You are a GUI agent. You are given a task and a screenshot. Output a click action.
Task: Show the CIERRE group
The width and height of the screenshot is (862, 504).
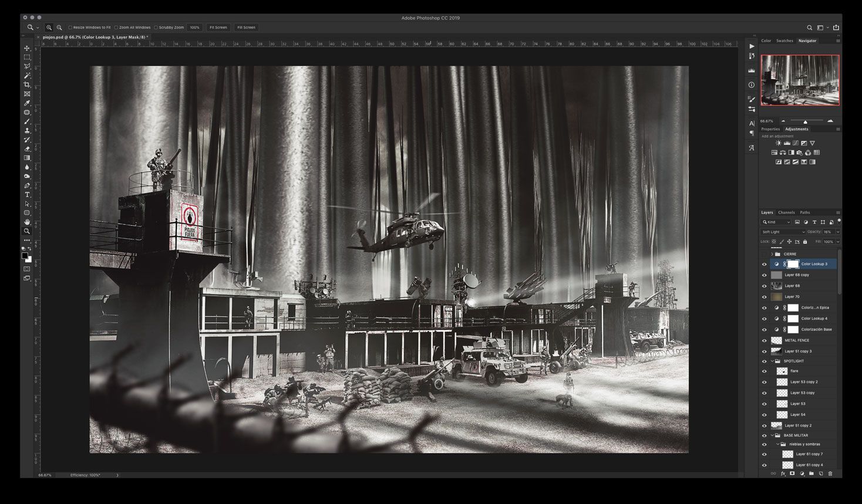(765, 254)
